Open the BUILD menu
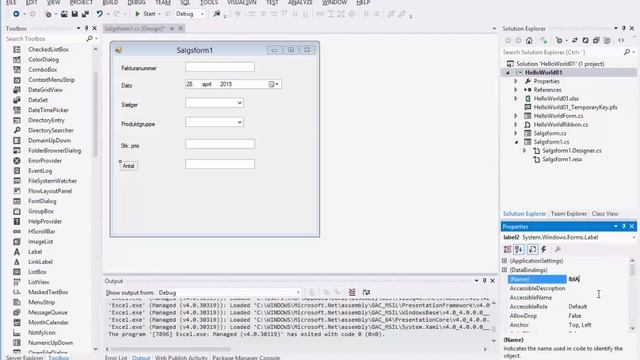Viewport: 640px width, 360px height. click(x=110, y=2)
